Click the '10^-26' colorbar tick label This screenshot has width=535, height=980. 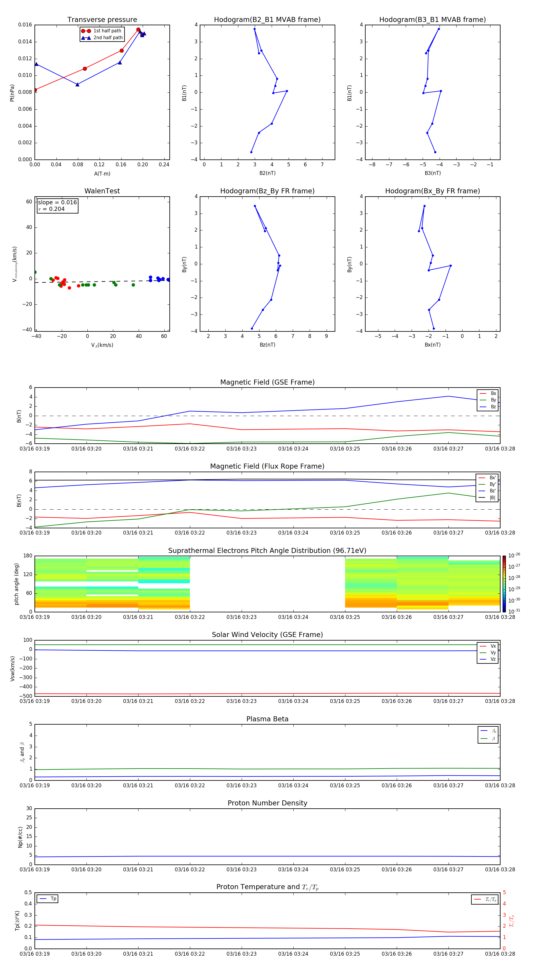[x=514, y=555]
